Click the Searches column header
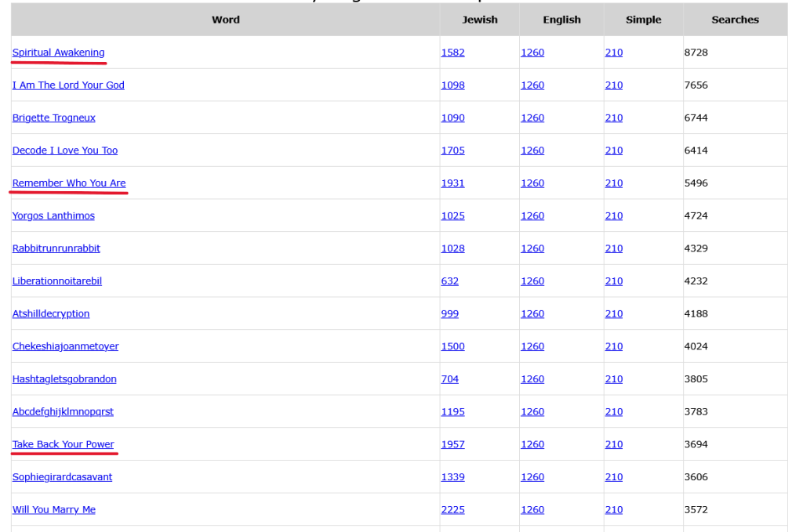 (735, 20)
